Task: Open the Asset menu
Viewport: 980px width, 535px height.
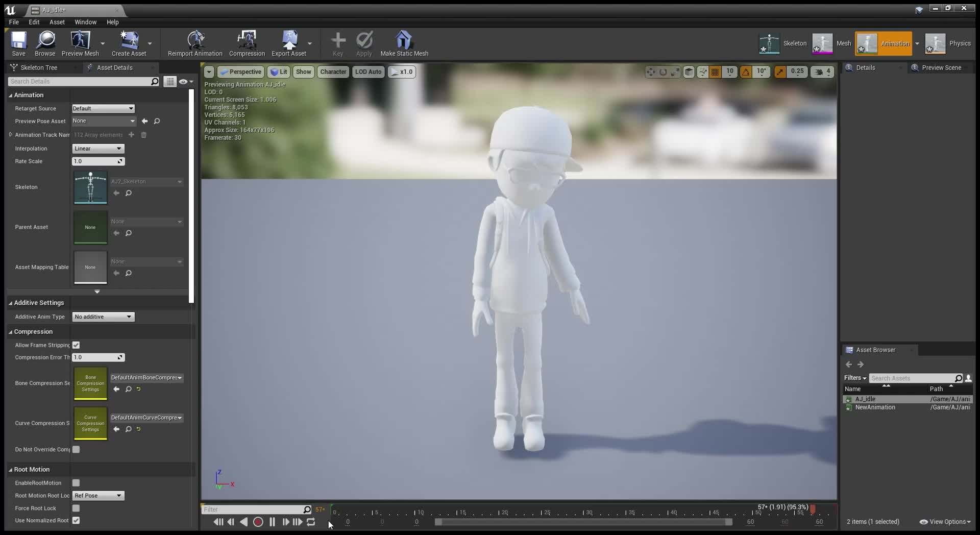Action: [x=57, y=22]
